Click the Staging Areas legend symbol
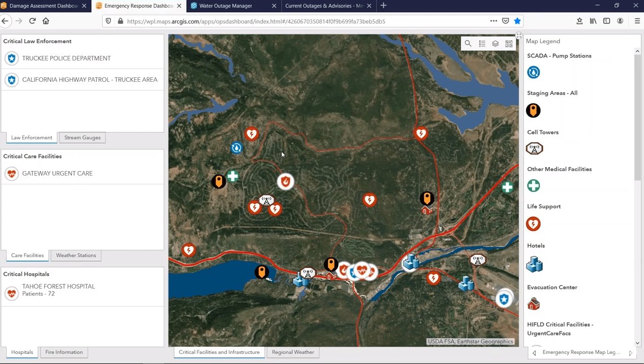This screenshot has width=644, height=364. [533, 110]
